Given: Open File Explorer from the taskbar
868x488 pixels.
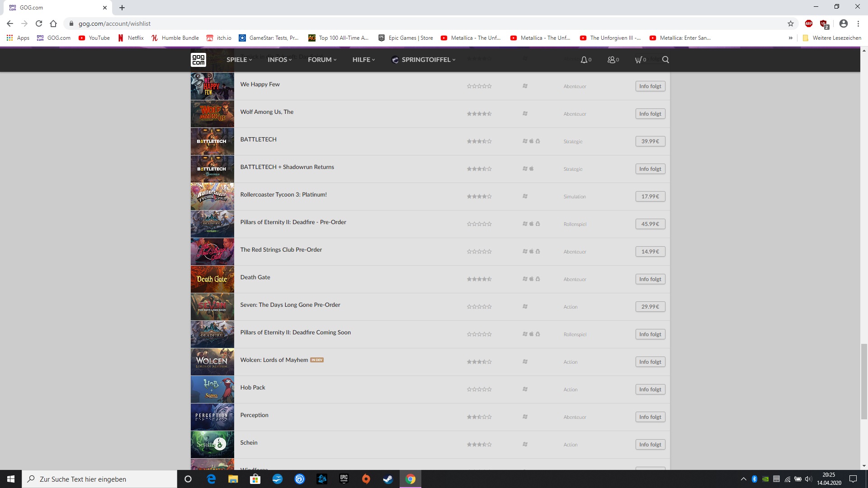Looking at the screenshot, I should 233,479.
